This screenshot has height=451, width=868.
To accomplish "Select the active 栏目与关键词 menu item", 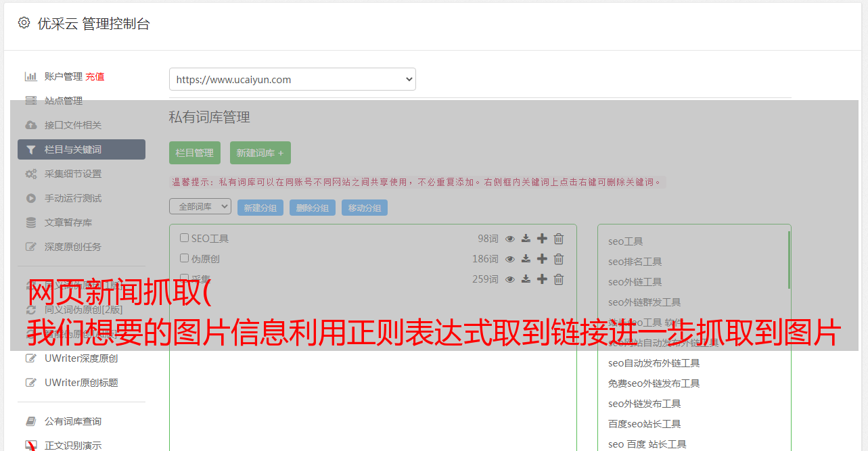I will click(x=81, y=149).
